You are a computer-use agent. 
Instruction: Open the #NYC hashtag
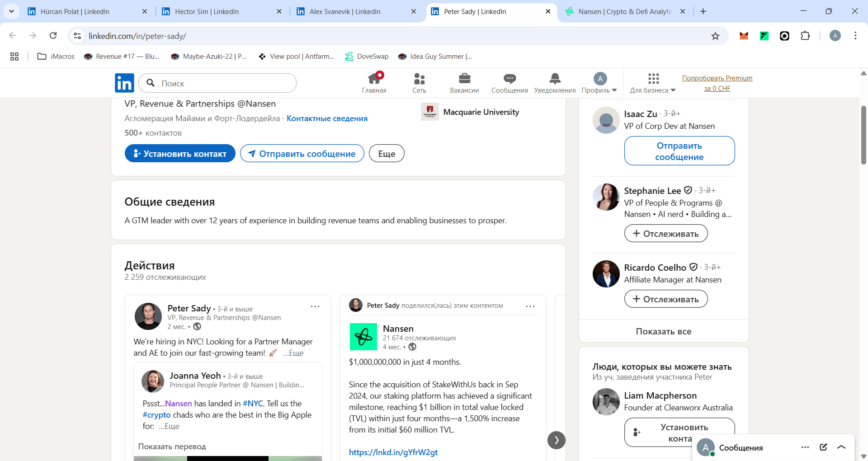pos(253,404)
